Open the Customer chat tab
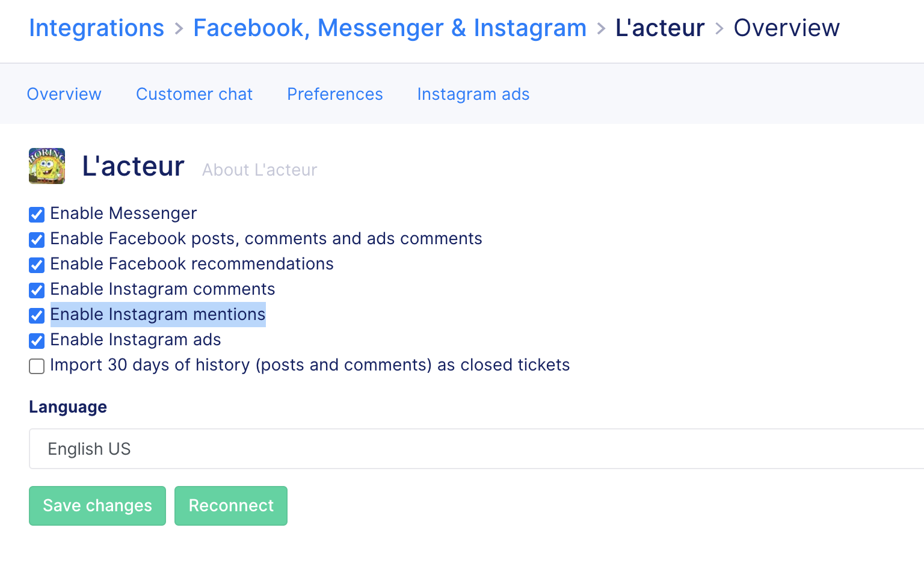Viewport: 924px width, 569px height. coord(194,94)
